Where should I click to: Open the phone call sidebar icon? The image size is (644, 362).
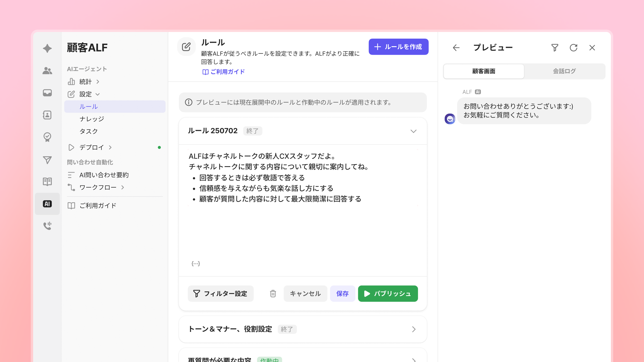(x=47, y=226)
